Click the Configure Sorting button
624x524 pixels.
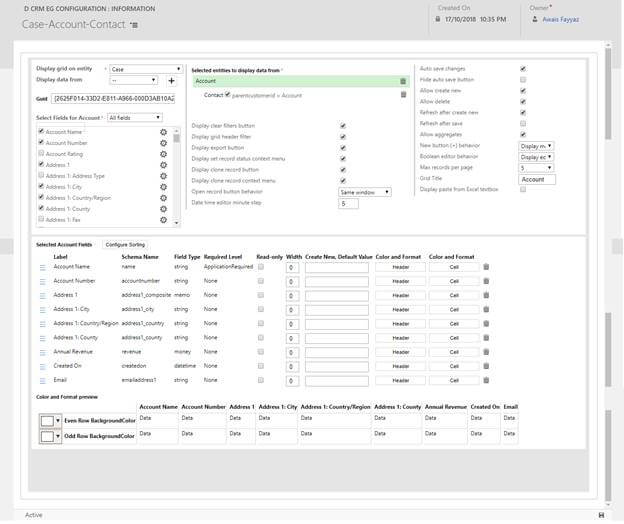tap(125, 245)
